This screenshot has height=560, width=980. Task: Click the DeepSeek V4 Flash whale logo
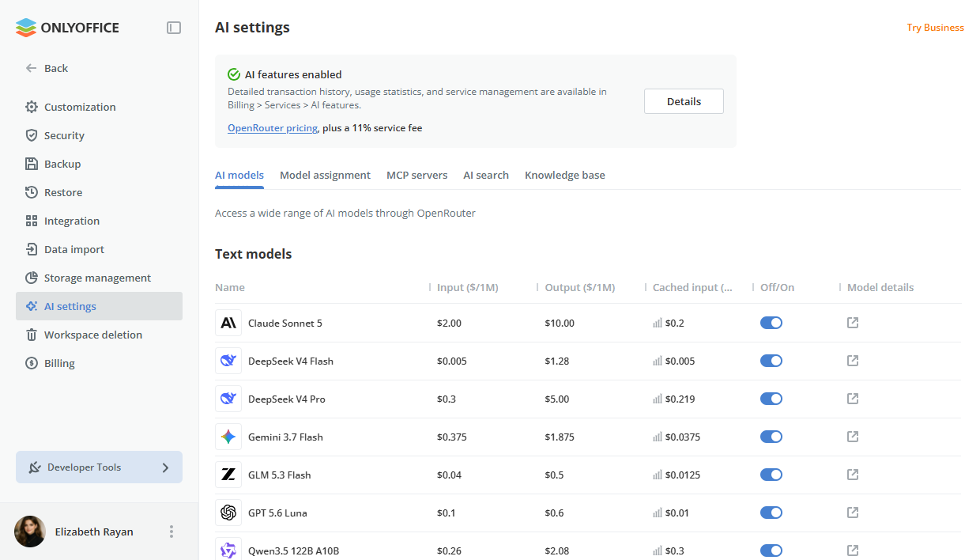pos(228,361)
